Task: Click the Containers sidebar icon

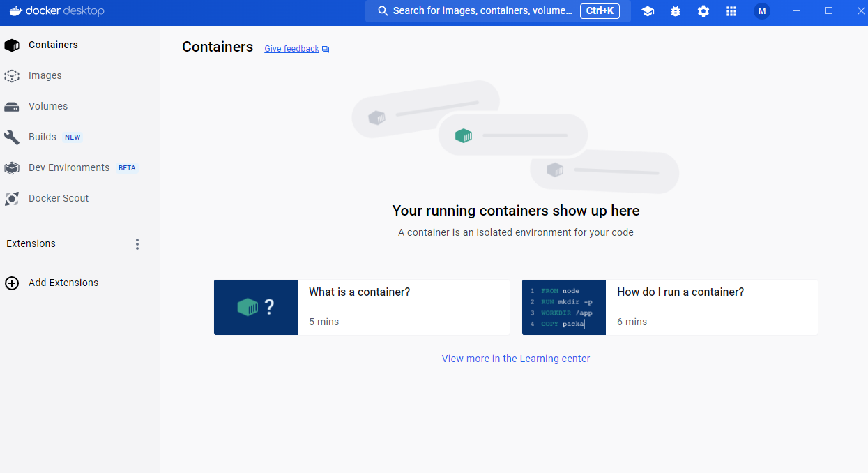Action: pos(12,45)
